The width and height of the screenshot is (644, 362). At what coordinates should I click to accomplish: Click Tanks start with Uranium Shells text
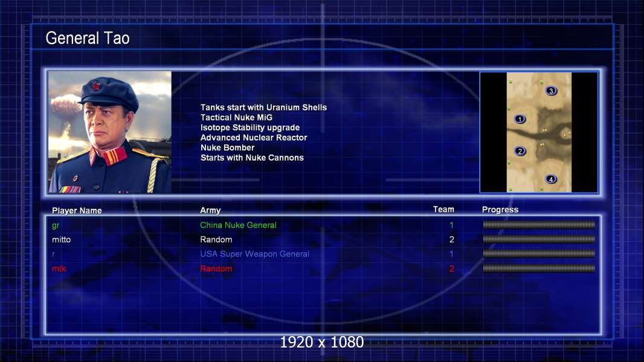coord(263,107)
